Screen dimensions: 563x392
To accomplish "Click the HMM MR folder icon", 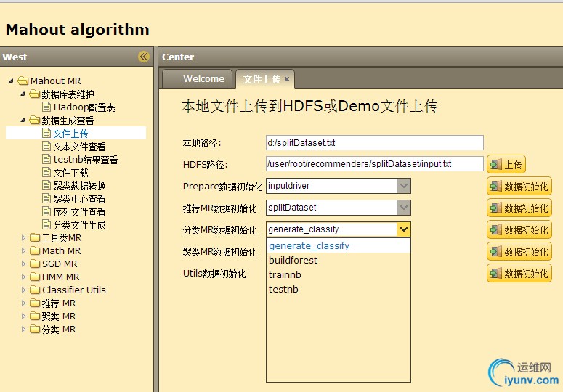I will (35, 277).
